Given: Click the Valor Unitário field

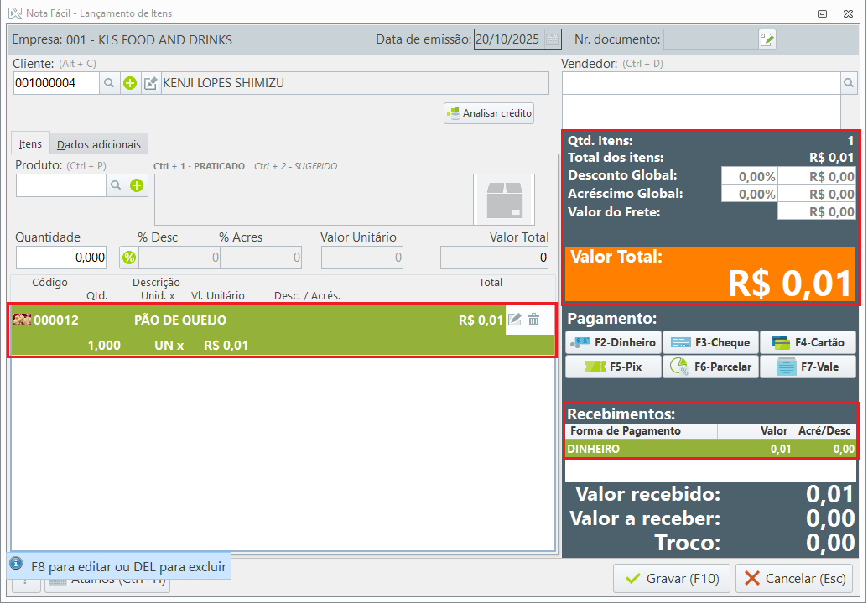Looking at the screenshot, I should click(362, 258).
